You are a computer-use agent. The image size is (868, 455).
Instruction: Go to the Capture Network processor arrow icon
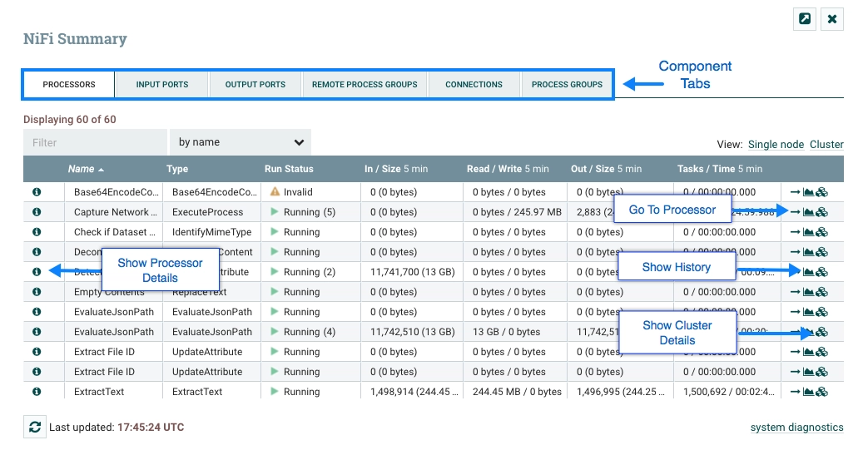click(795, 212)
